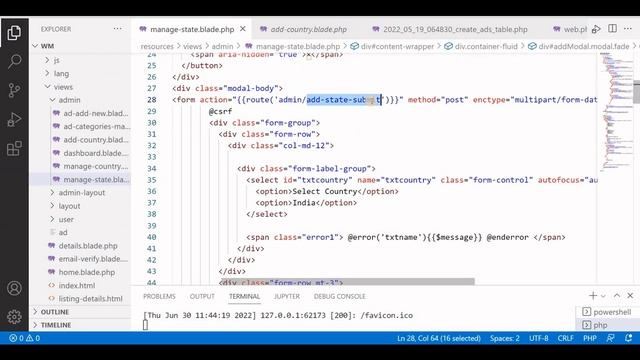The height and width of the screenshot is (360, 640).
Task: Create a new terminal with plus icon
Action: [x=593, y=296]
